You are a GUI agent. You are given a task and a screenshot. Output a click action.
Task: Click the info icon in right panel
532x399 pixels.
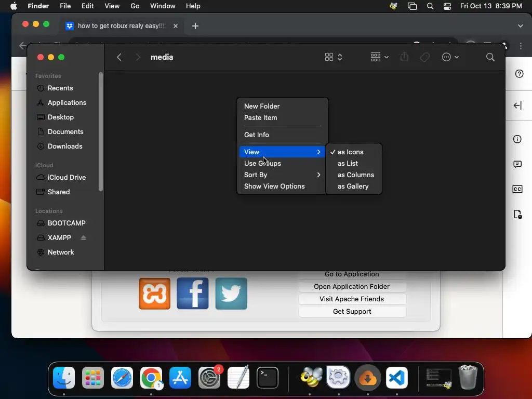coord(517,139)
